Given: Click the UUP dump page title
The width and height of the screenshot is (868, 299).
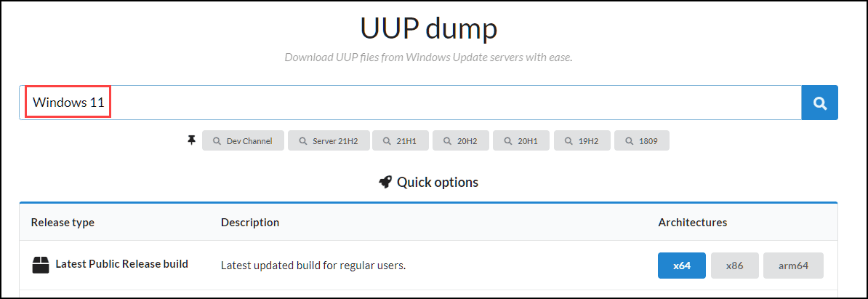Looking at the screenshot, I should point(428,29).
